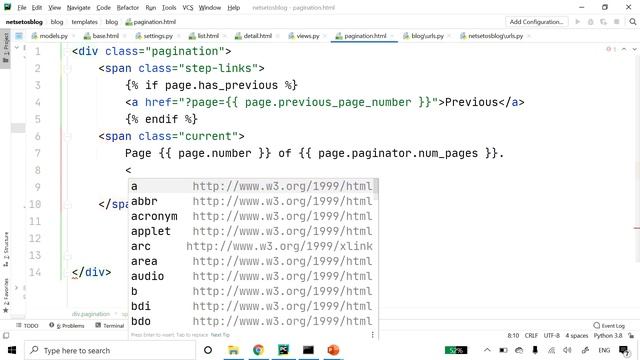
Task: Go to previous highlighted error arrow
Action: 624,49
